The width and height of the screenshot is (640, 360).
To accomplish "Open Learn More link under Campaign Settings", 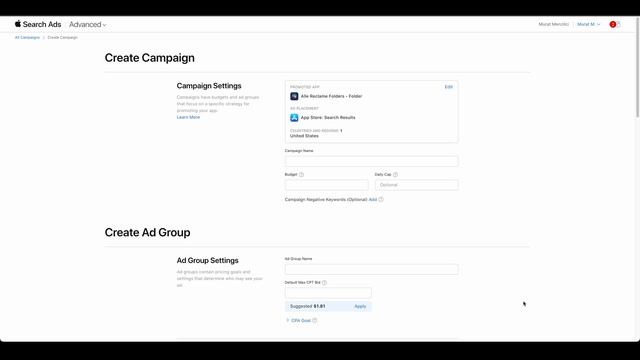I will click(x=188, y=117).
